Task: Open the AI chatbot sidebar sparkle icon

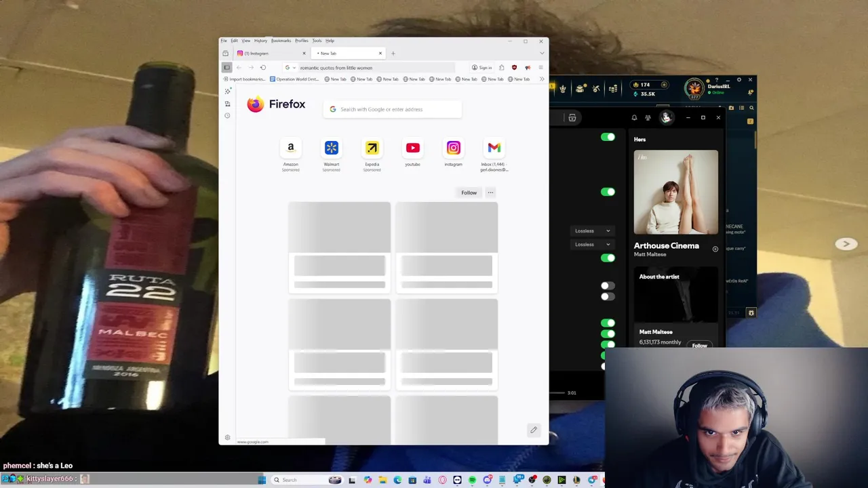Action: pos(227,91)
